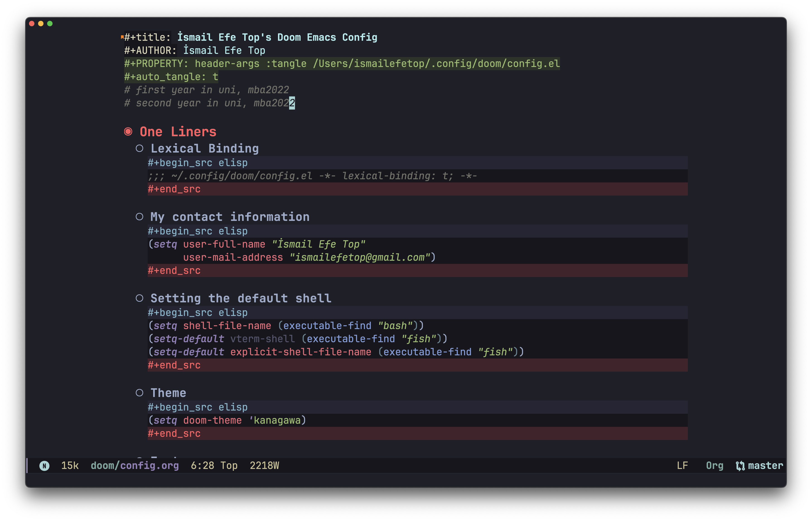Click doom/config.org buffer name in modeline
The height and width of the screenshot is (521, 812).
[134, 466]
